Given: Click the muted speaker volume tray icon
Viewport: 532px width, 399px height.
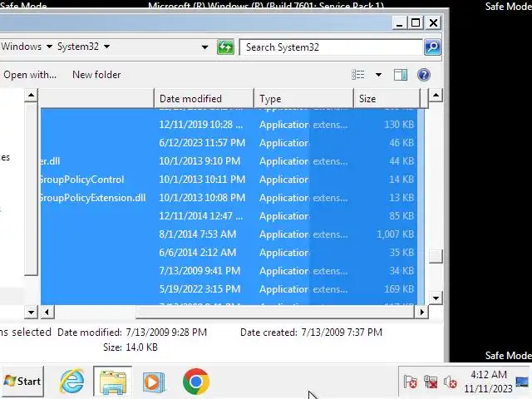Looking at the screenshot, I should click(451, 382).
